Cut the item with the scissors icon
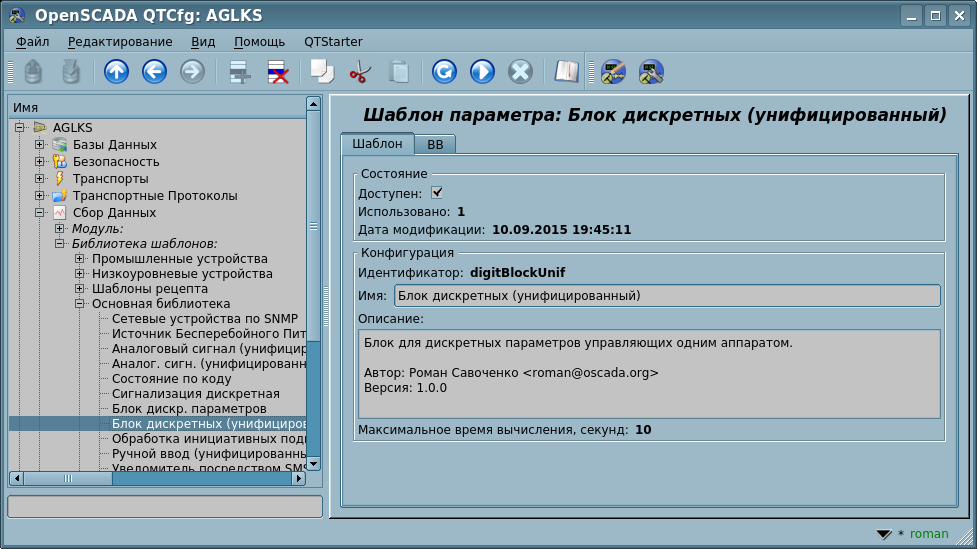Image resolution: width=977 pixels, height=549 pixels. point(360,72)
